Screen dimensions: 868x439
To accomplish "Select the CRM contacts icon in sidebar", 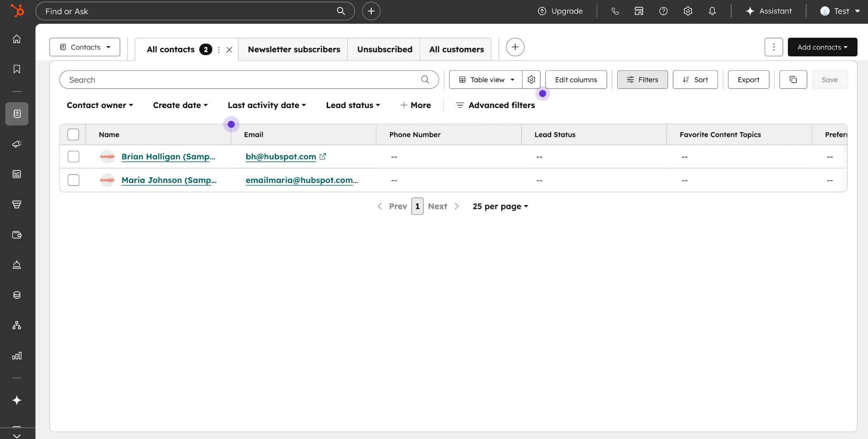I will (x=17, y=114).
